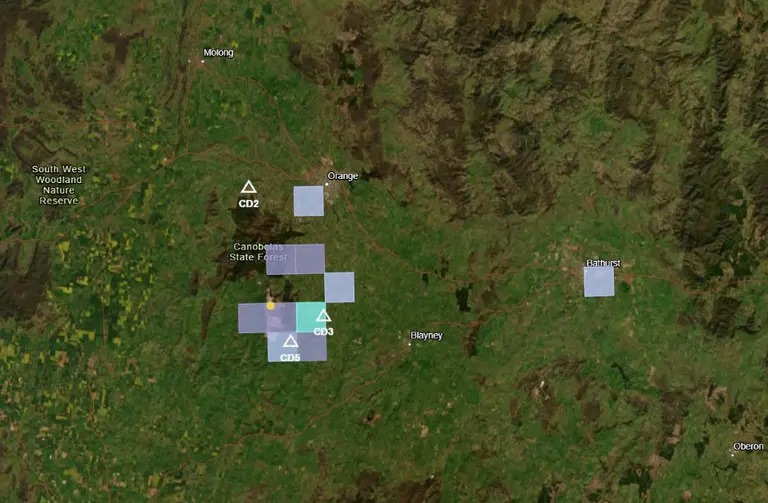Select the grid square beside Orange
This screenshot has width=768, height=503.
309,201
